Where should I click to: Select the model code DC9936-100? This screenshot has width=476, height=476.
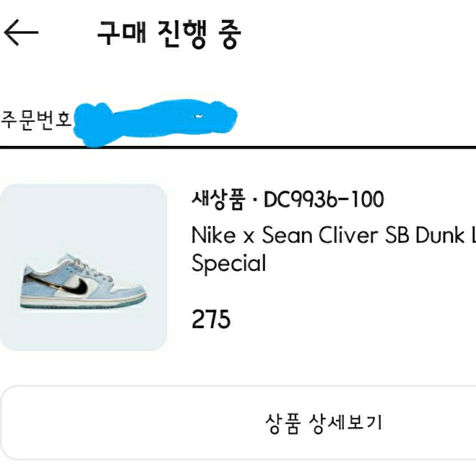[x=324, y=200]
